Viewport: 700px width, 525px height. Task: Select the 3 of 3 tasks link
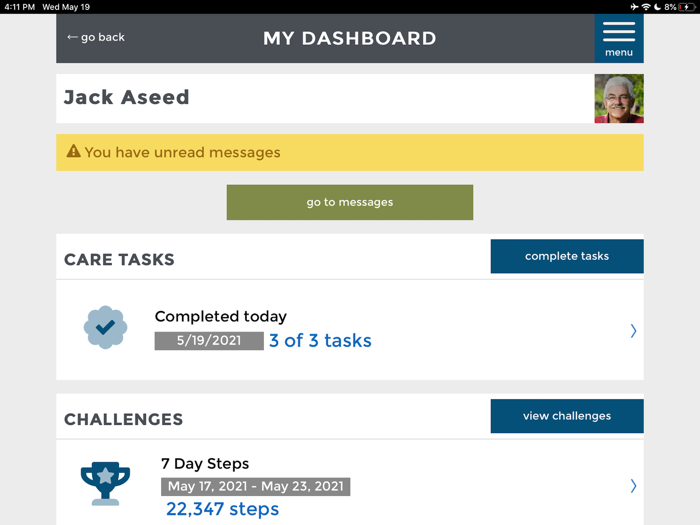pyautogui.click(x=320, y=341)
